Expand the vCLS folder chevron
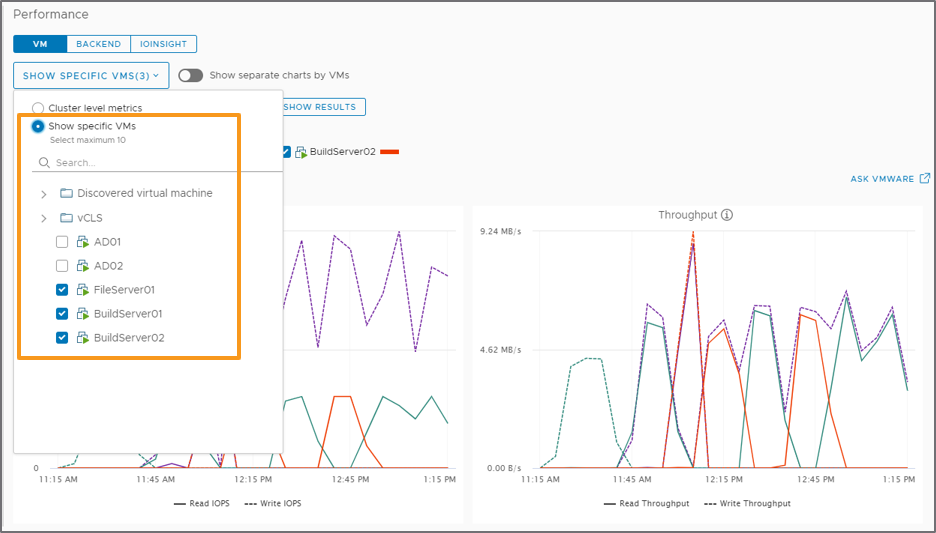This screenshot has width=936, height=533. click(43, 218)
